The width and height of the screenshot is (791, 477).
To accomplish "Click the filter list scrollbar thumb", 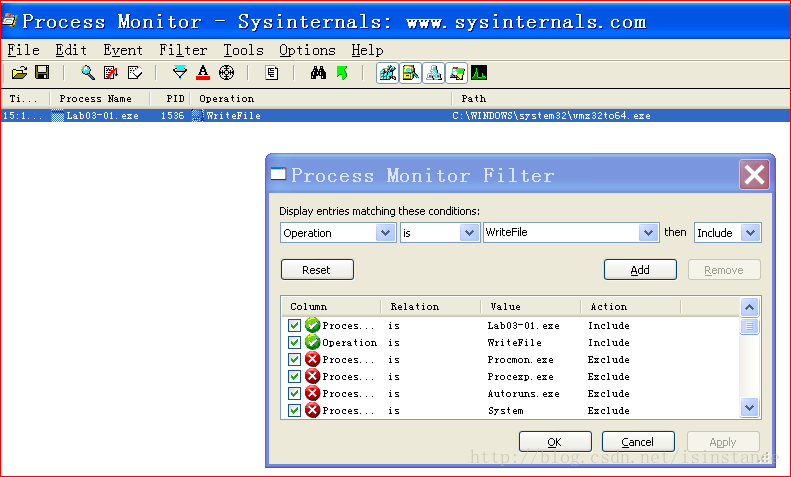I will pyautogui.click(x=750, y=326).
